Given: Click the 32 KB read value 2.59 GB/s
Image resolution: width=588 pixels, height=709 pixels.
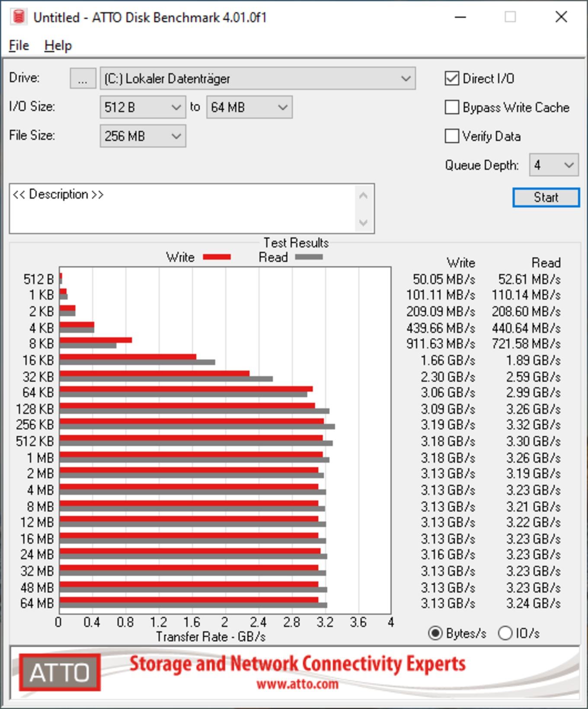Looking at the screenshot, I should tap(534, 377).
